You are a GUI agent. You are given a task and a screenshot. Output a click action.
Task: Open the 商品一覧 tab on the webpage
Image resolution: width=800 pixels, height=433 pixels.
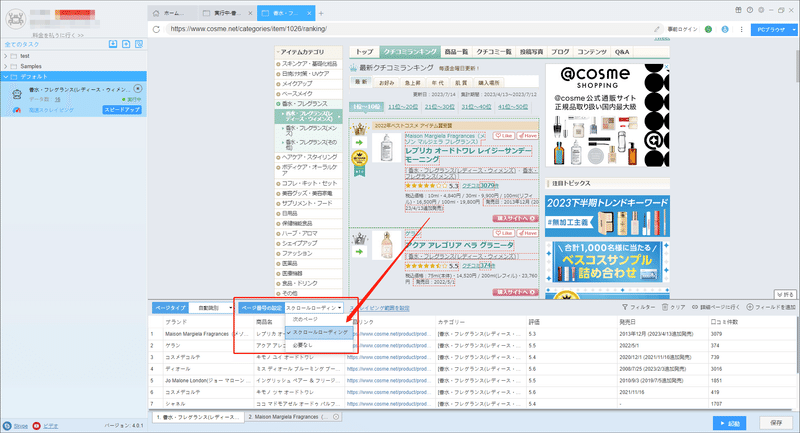(x=456, y=52)
